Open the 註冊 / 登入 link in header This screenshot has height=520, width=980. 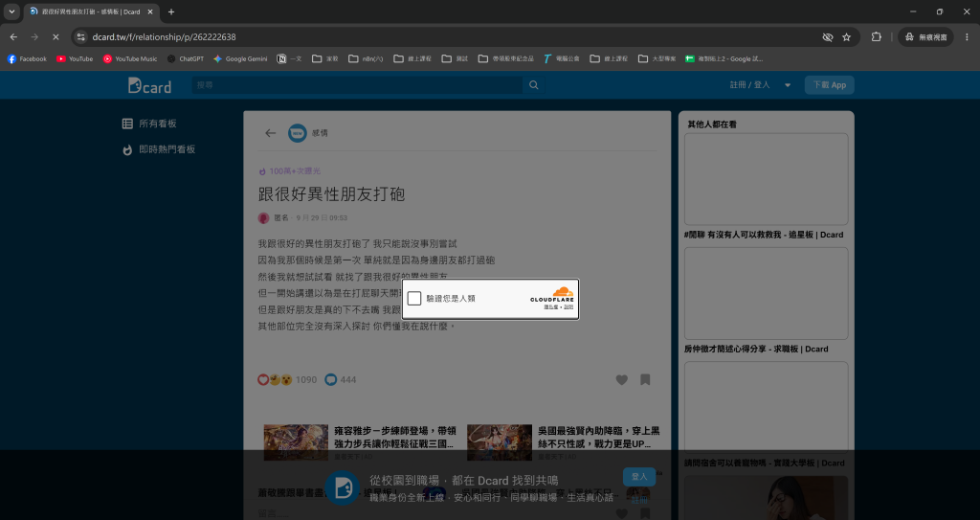[749, 85]
